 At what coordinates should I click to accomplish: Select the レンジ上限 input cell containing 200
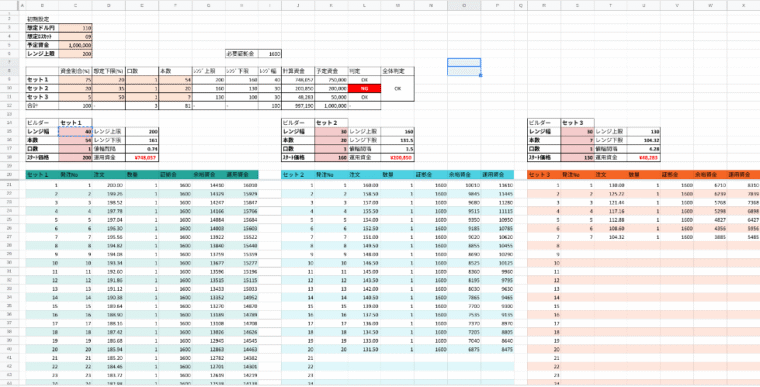[75, 54]
